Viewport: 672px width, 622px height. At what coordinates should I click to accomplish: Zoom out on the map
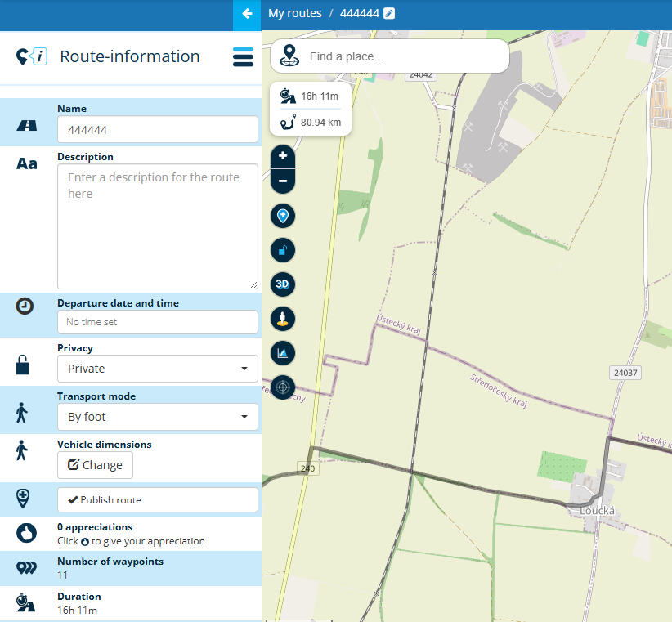(x=283, y=181)
